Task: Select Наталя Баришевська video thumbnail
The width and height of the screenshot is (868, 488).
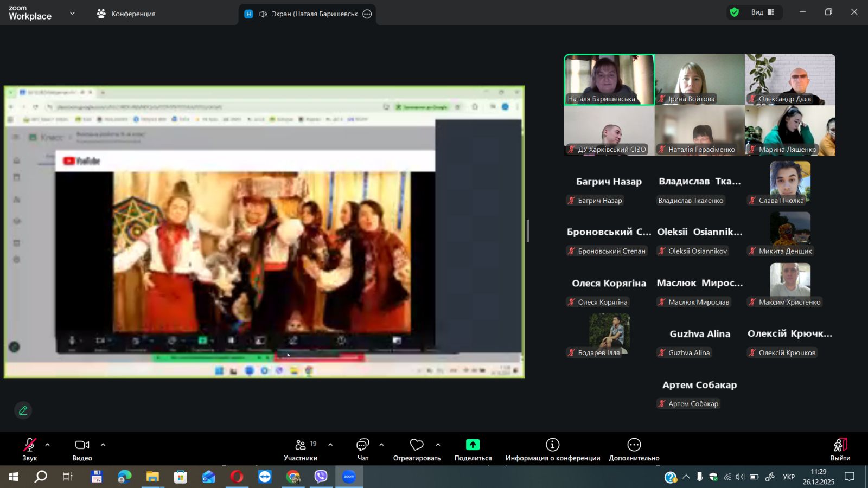Action: 609,79
